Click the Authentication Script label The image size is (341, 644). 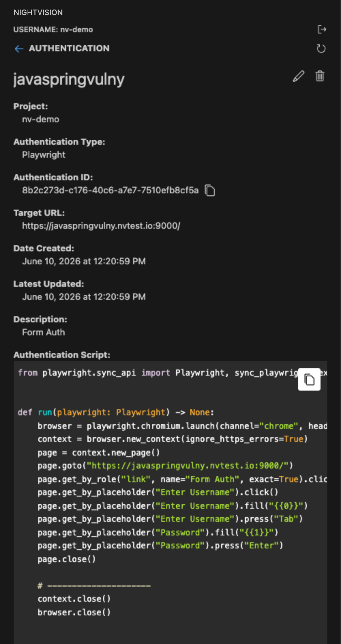pos(62,355)
